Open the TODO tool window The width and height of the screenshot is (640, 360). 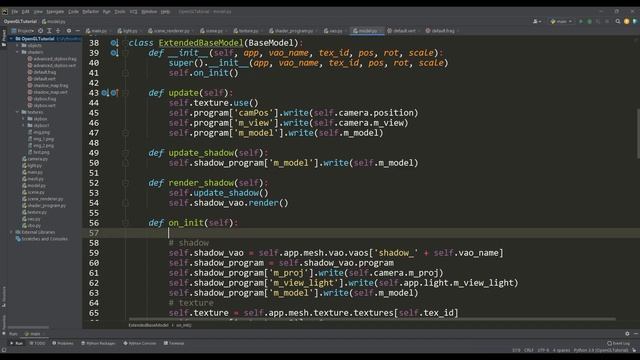pos(38,343)
